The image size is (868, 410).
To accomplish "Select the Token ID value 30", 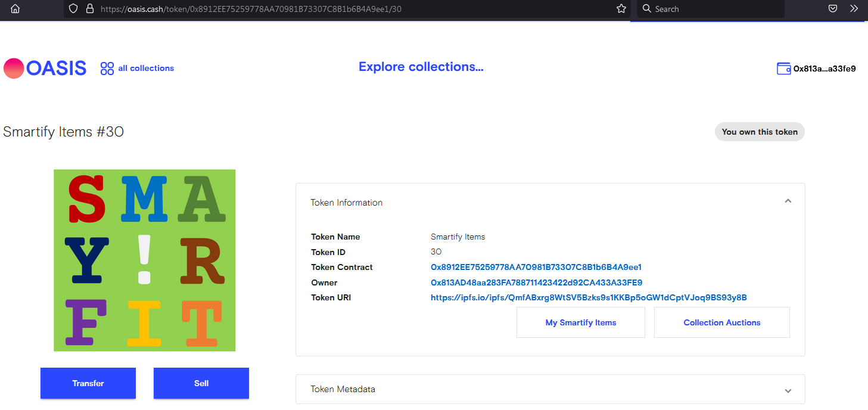I will pyautogui.click(x=436, y=251).
